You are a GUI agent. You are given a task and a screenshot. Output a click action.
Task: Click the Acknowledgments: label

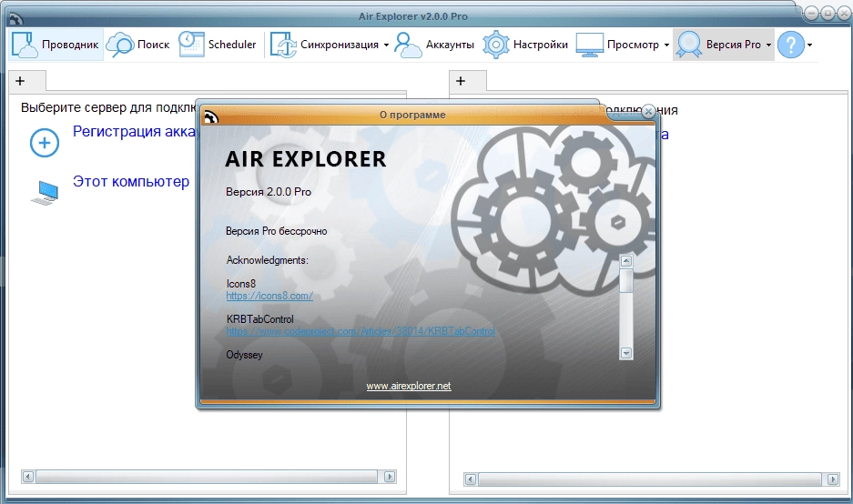[x=267, y=260]
